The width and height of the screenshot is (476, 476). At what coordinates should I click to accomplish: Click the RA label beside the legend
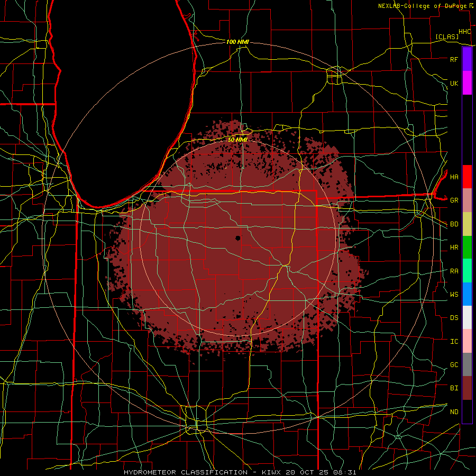point(454,271)
